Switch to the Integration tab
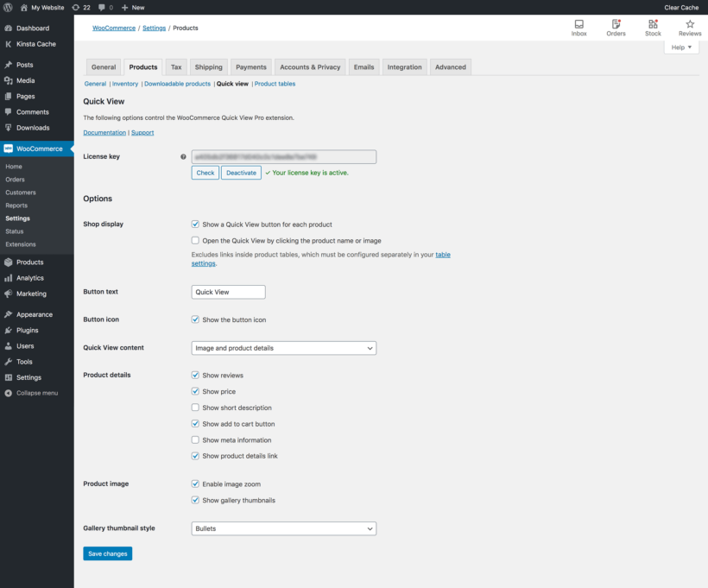Viewport: 708px width, 588px height. click(x=405, y=66)
